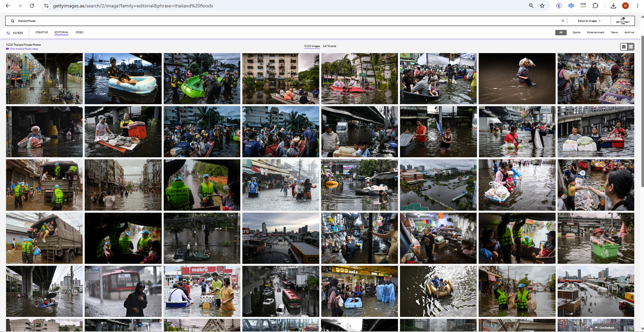The height and width of the screenshot is (332, 644).
Task: Clear the search box with the X icon
Action: tap(563, 21)
